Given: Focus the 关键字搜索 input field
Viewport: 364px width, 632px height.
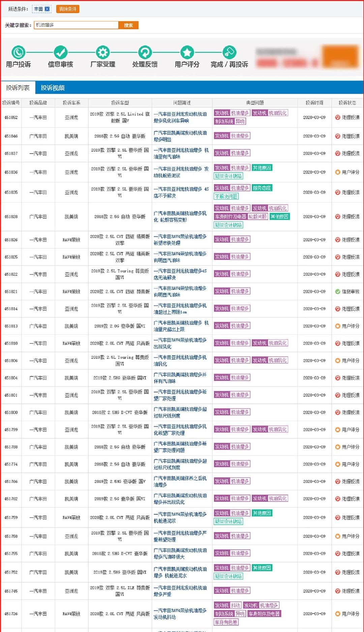Looking at the screenshot, I should [x=76, y=25].
